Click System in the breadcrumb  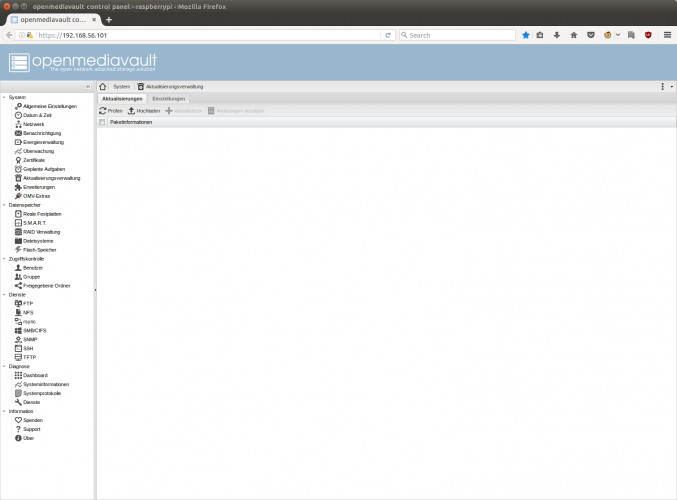(122, 87)
